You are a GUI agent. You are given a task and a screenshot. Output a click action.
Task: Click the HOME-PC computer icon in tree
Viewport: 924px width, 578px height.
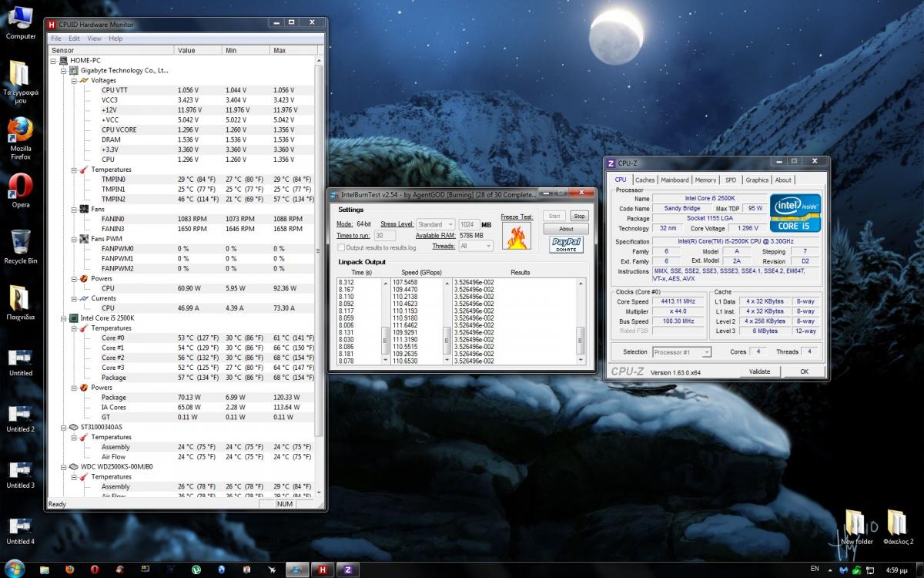(64, 60)
